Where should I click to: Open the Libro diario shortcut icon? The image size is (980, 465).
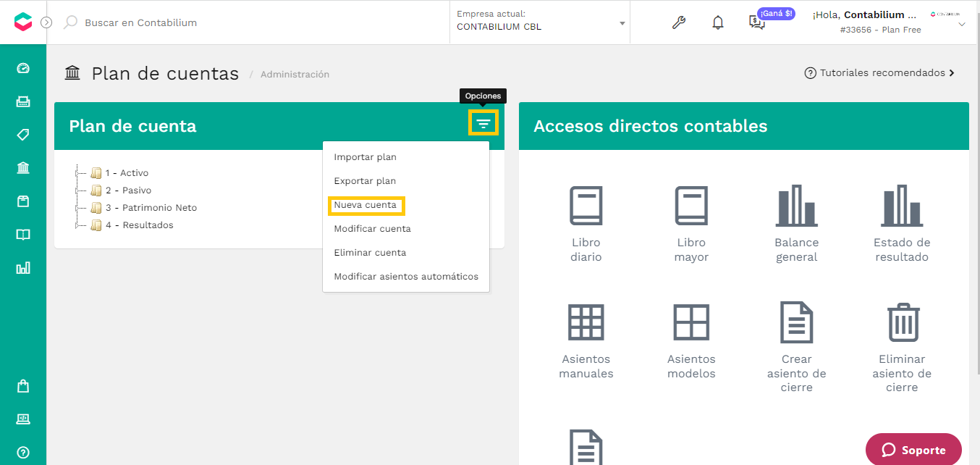[x=586, y=206]
